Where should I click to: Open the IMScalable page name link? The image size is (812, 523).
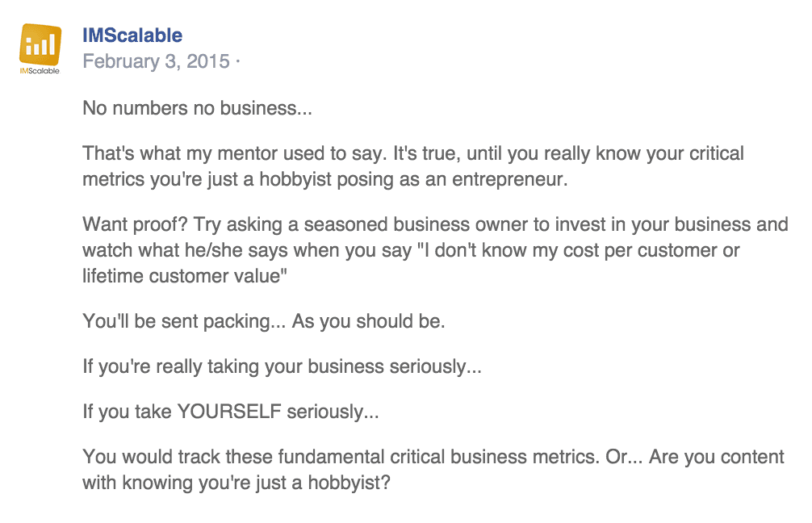(132, 36)
